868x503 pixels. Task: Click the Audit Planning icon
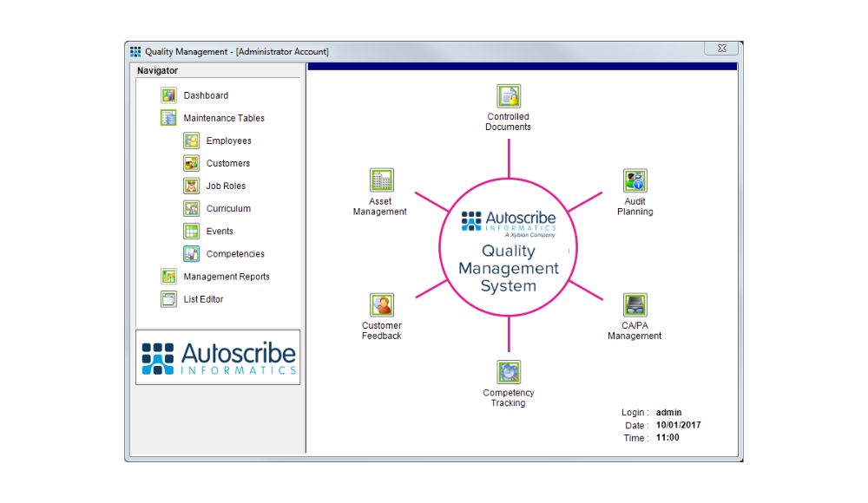[x=635, y=181]
